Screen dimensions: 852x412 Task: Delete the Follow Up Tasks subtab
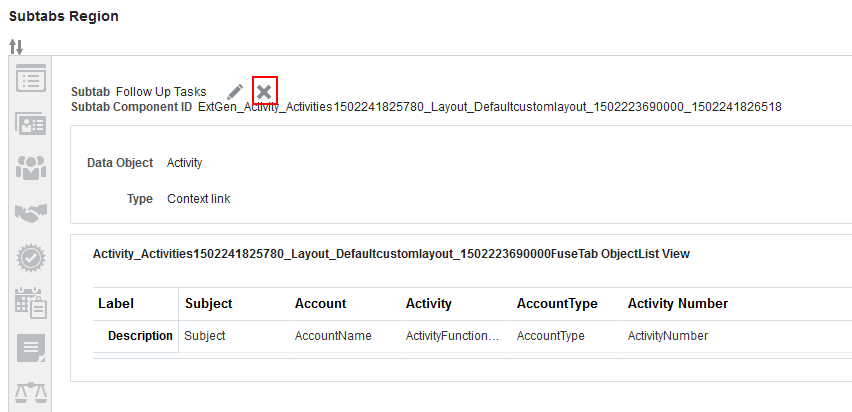coord(264,92)
